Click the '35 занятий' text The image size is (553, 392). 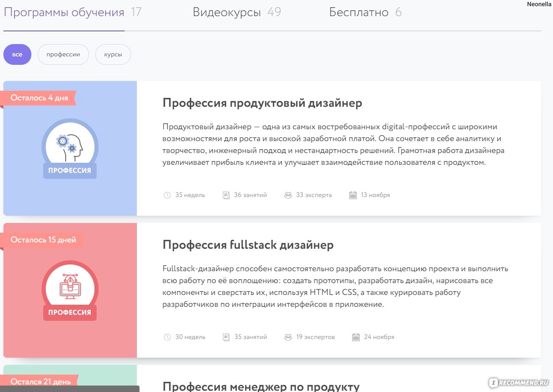click(250, 337)
